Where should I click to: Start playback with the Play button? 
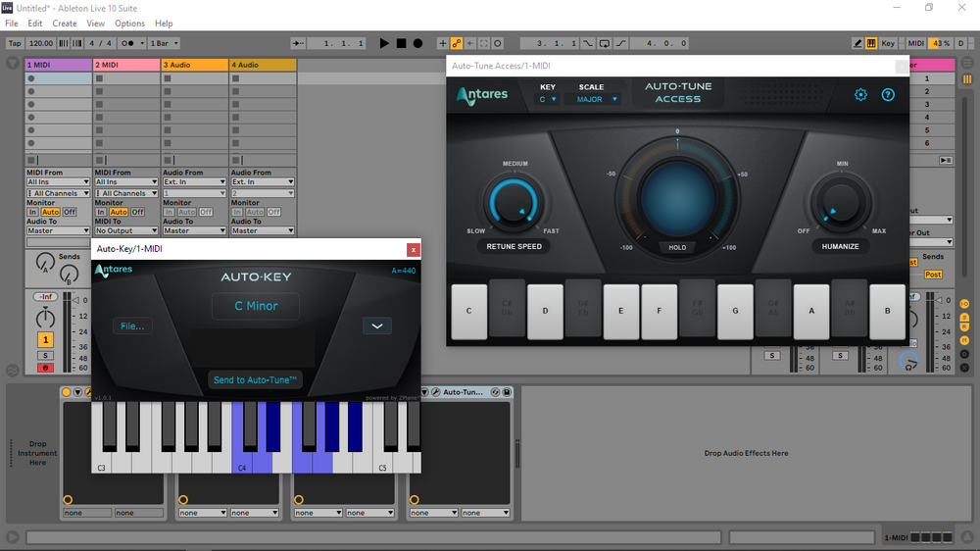[x=384, y=43]
